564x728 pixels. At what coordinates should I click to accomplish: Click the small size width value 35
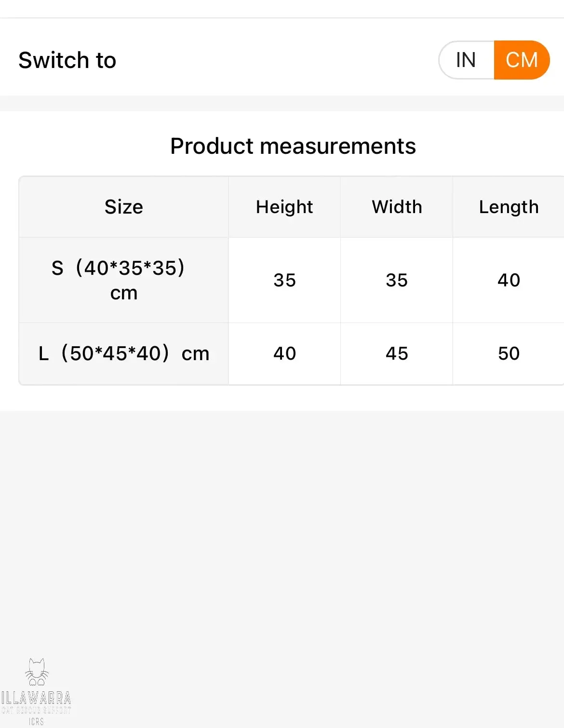tap(397, 280)
